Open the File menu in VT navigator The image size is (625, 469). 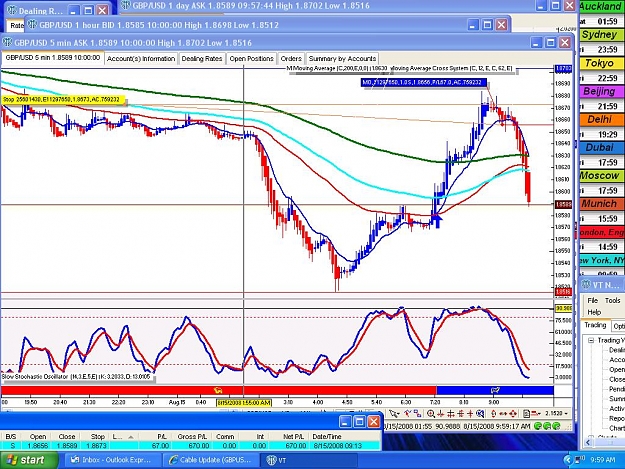[593, 300]
